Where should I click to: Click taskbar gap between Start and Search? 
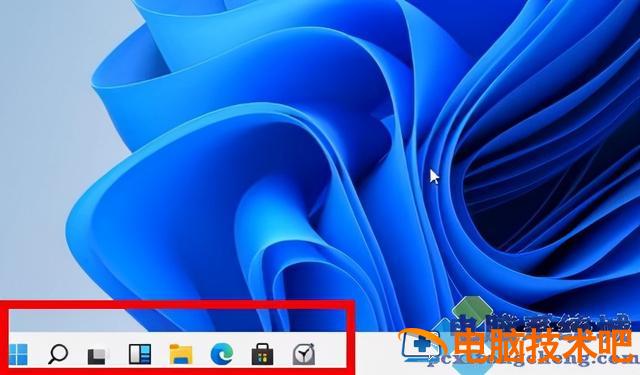pos(38,354)
